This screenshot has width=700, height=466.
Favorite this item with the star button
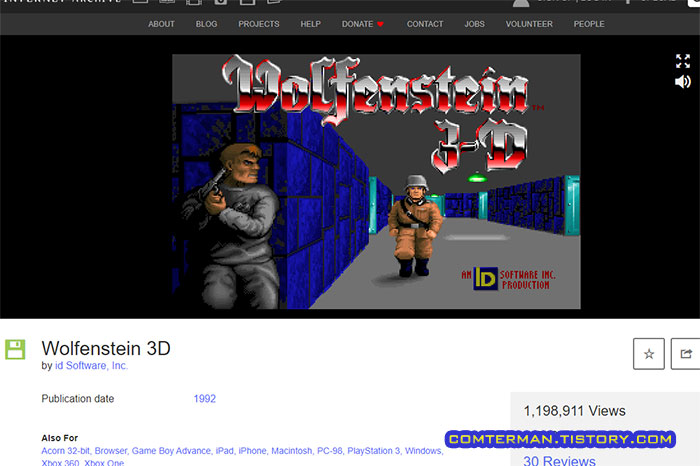click(649, 354)
